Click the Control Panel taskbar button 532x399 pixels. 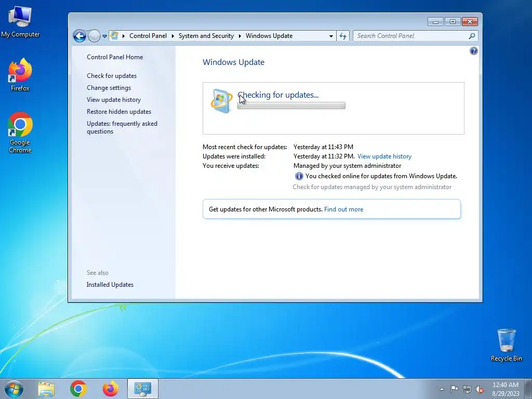coord(143,389)
